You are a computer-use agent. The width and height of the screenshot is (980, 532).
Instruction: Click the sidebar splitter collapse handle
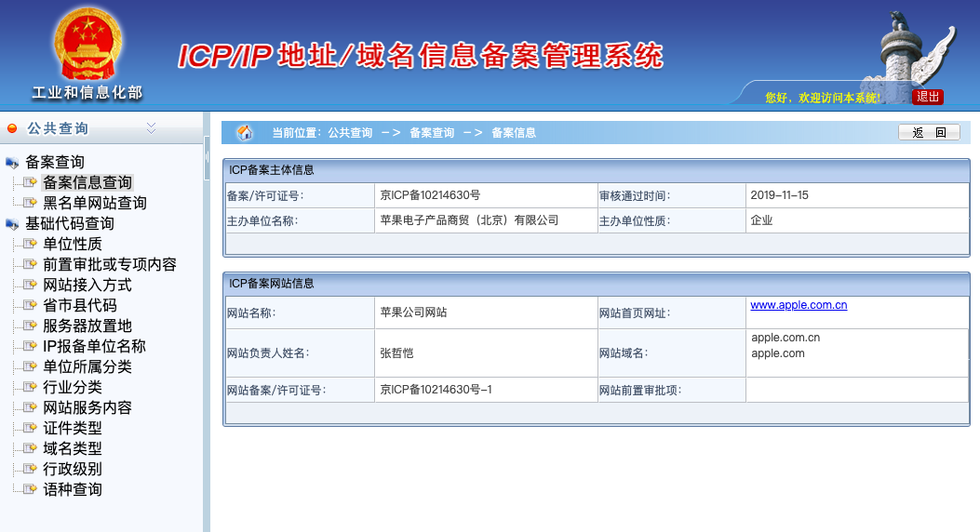tap(207, 159)
